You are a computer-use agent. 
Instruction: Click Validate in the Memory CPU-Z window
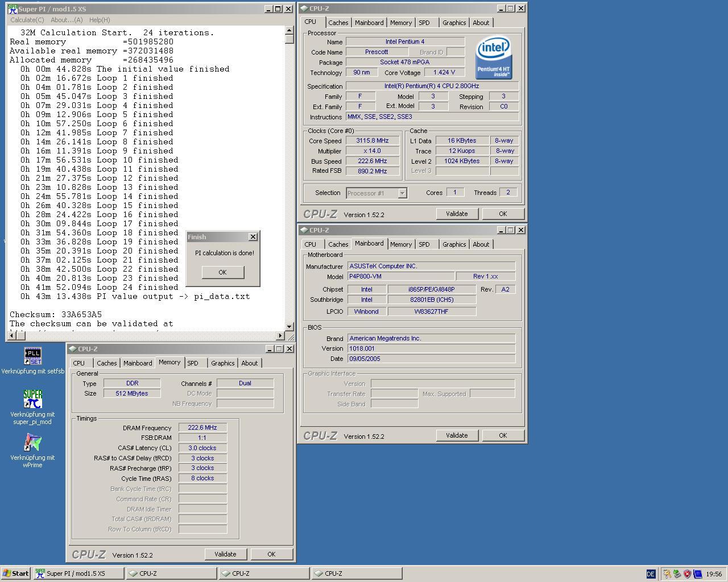coord(225,554)
